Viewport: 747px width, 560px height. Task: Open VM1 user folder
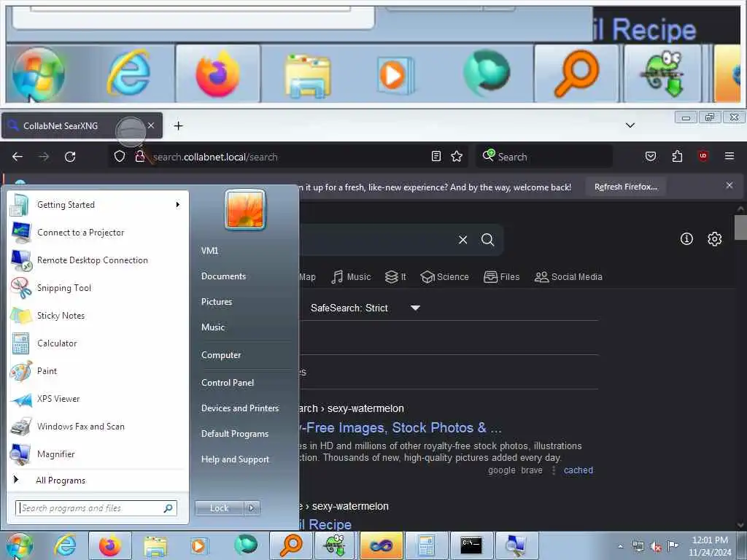coord(209,251)
